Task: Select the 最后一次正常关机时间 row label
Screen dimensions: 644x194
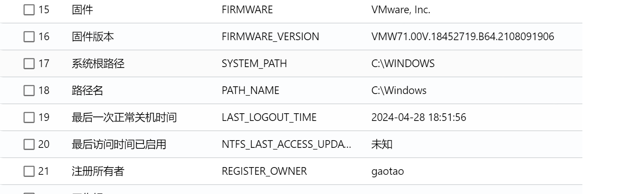Action: pos(124,118)
